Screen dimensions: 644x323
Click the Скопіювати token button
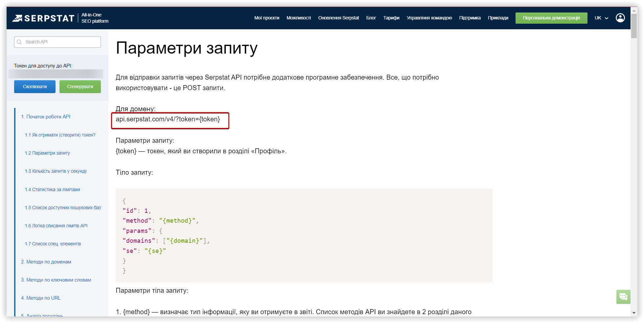[35, 87]
